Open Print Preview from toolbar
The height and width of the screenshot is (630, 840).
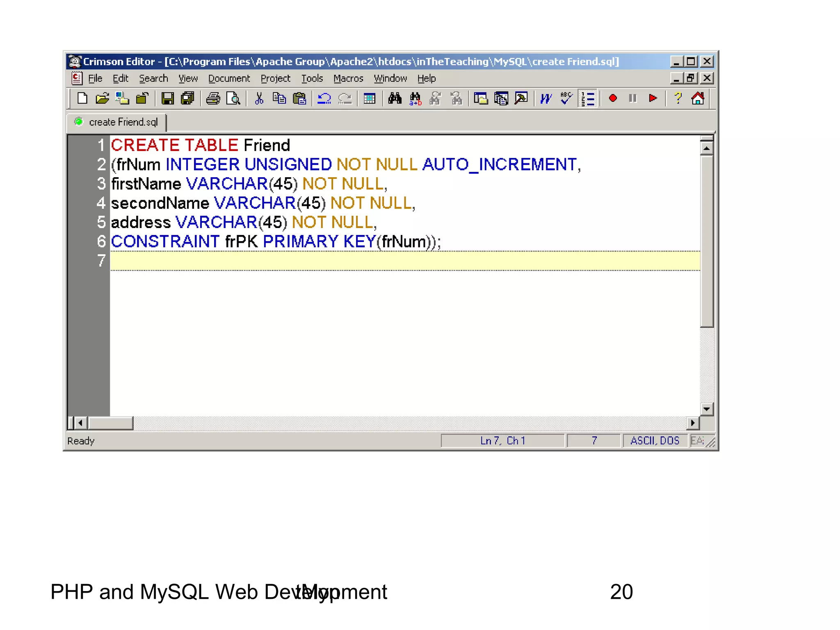(233, 98)
